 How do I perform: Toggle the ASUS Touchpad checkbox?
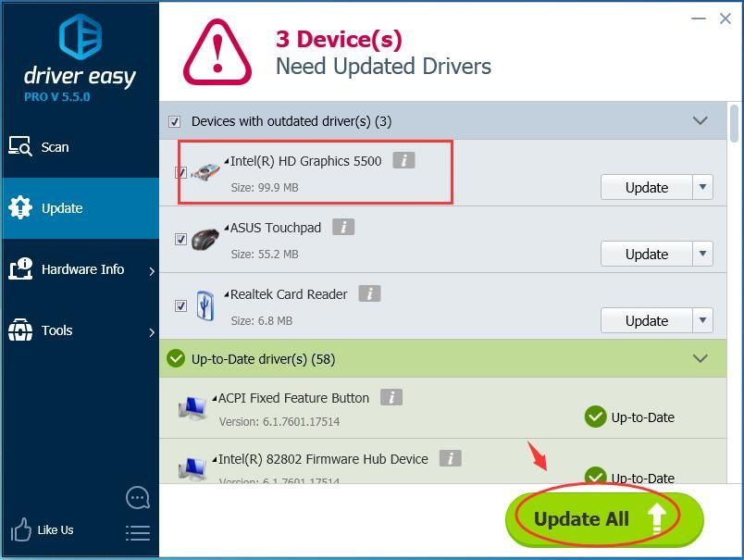pyautogui.click(x=180, y=240)
